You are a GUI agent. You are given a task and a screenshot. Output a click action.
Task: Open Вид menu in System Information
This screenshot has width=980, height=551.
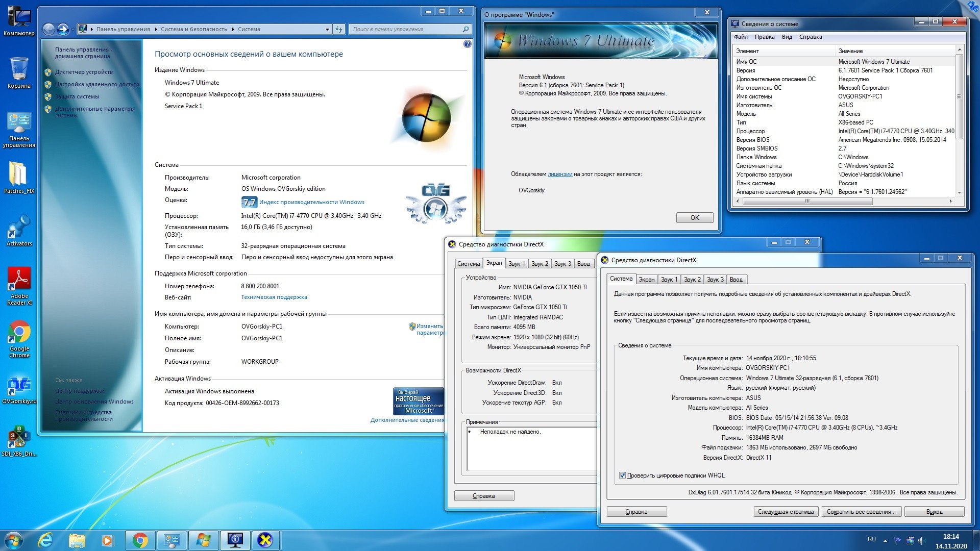pos(787,37)
